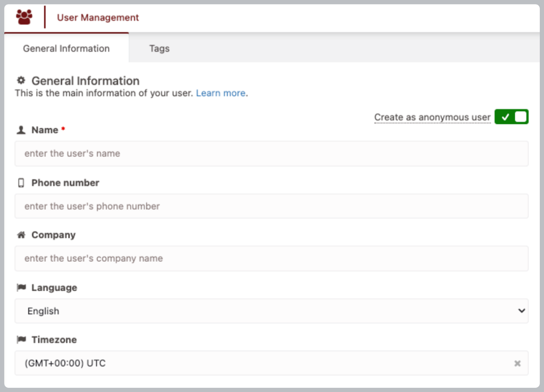Click the person icon next to Name

[21, 130]
